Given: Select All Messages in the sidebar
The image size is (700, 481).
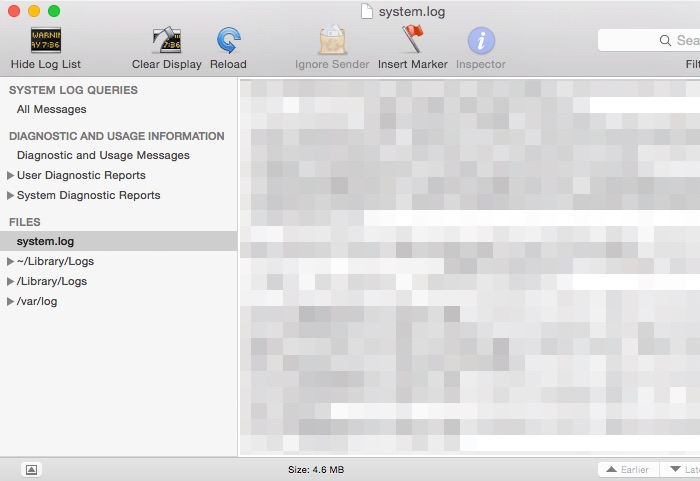Looking at the screenshot, I should [52, 109].
